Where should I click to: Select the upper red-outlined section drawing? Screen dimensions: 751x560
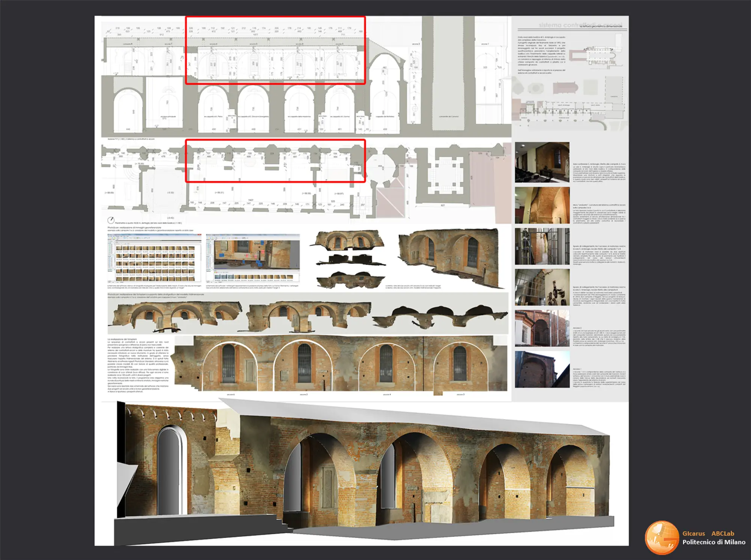tap(275, 50)
